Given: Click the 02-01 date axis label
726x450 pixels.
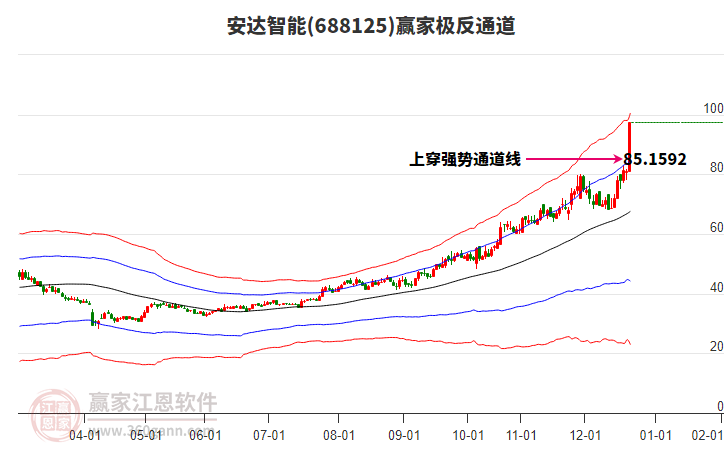Looking at the screenshot, I should point(707,435).
